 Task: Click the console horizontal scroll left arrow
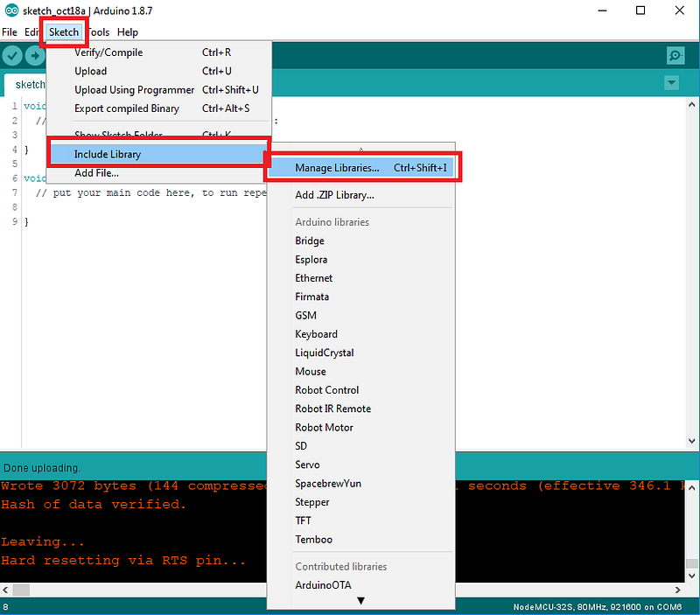[5, 590]
